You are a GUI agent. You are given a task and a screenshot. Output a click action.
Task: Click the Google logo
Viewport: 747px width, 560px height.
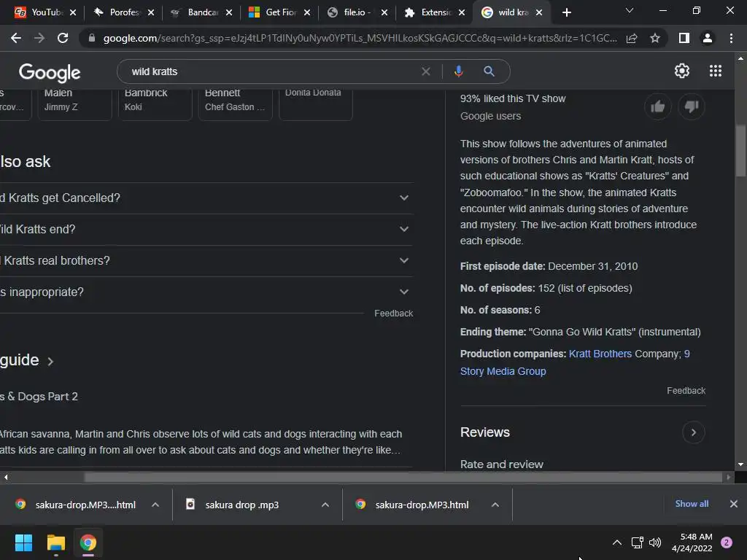coord(50,72)
